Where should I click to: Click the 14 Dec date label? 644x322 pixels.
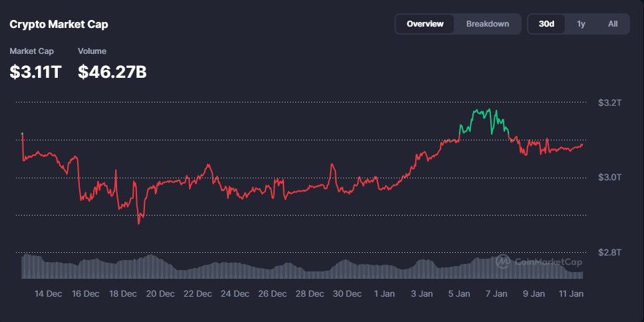pyautogui.click(x=48, y=293)
